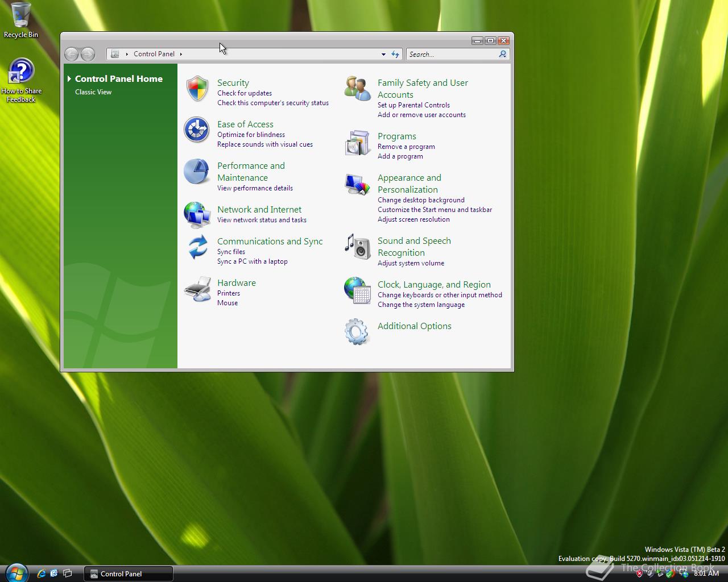This screenshot has width=728, height=582.
Task: Expand arrow after Control Panel breadcrumb
Action: coord(181,54)
